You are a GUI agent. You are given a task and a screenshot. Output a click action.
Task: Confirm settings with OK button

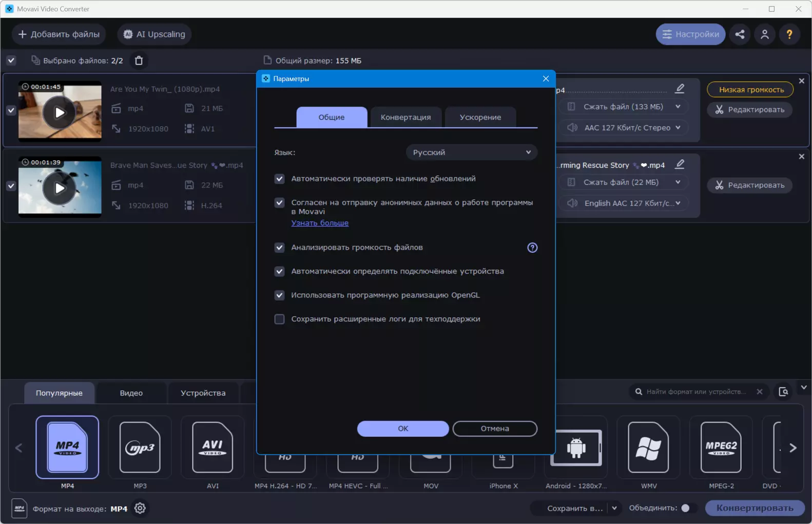(x=403, y=428)
